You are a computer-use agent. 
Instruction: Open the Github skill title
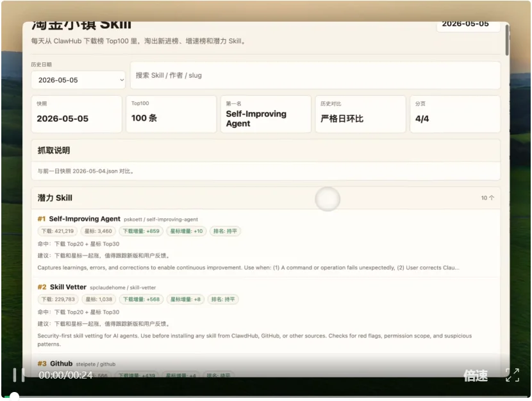[62, 364]
